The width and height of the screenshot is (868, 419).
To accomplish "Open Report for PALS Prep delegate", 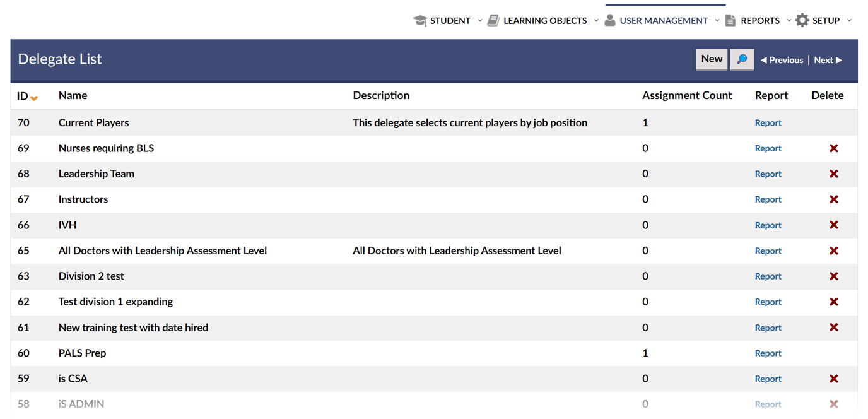I will click(768, 353).
